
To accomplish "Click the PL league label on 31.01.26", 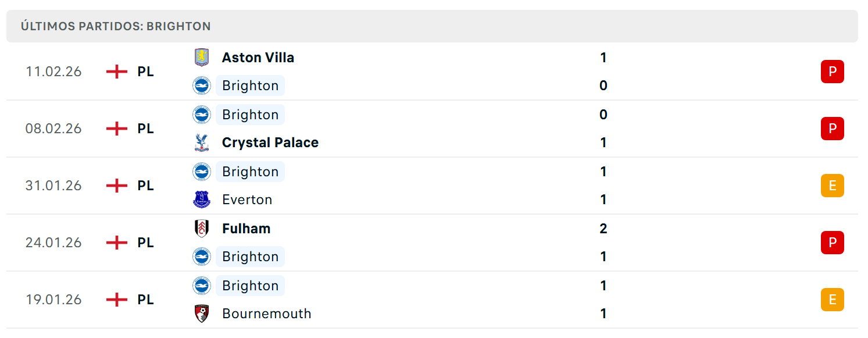I will coord(146,186).
